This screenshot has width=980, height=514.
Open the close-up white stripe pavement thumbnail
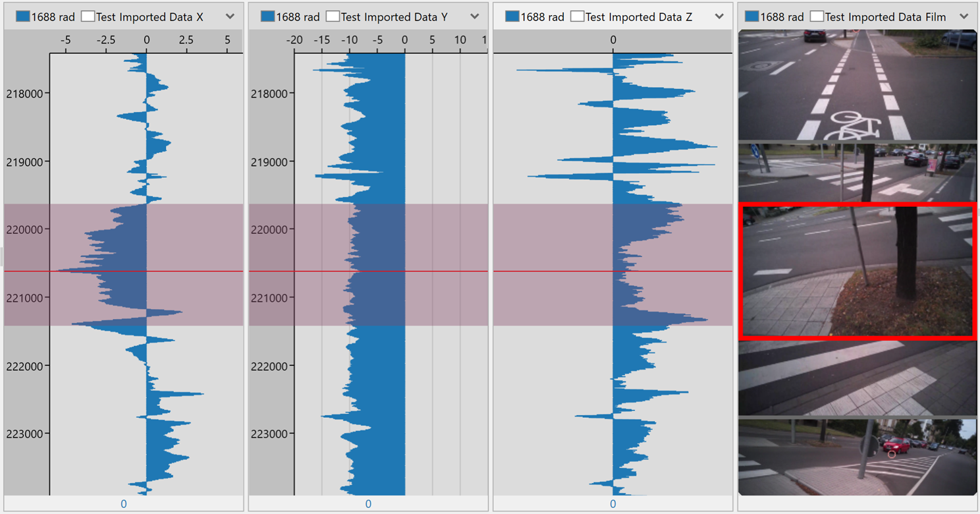pyautogui.click(x=857, y=378)
